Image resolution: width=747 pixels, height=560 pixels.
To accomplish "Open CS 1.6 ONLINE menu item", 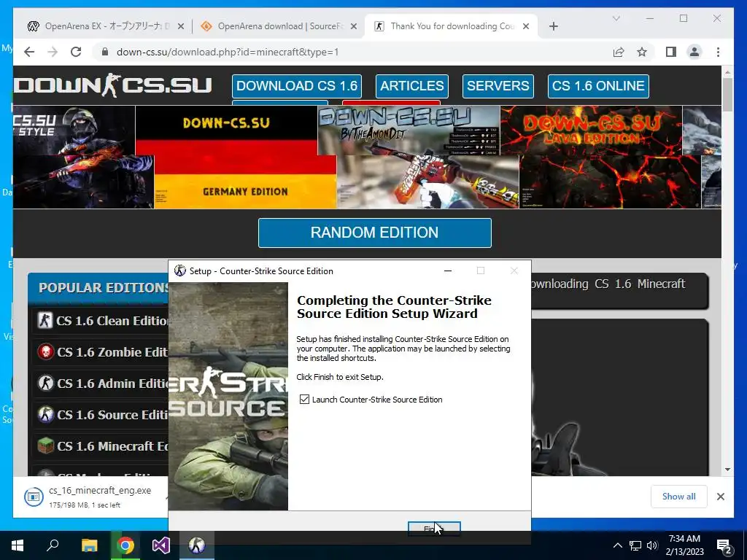I will (598, 86).
